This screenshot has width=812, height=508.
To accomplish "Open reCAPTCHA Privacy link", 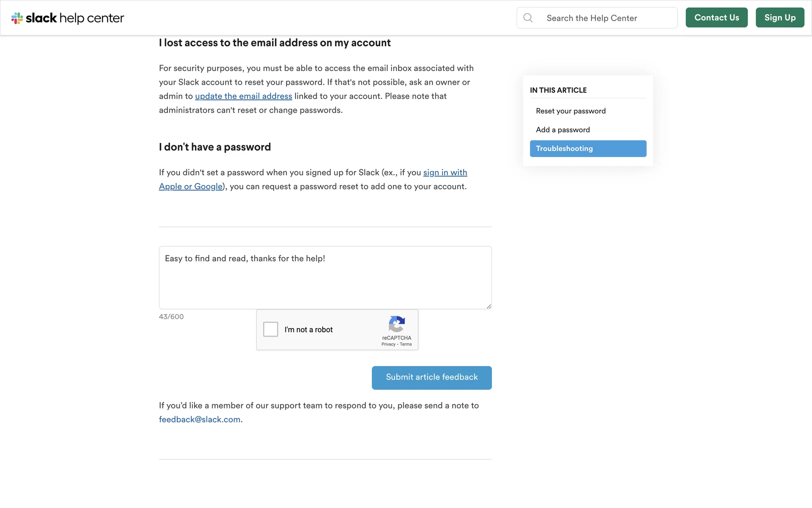I will [x=388, y=345].
